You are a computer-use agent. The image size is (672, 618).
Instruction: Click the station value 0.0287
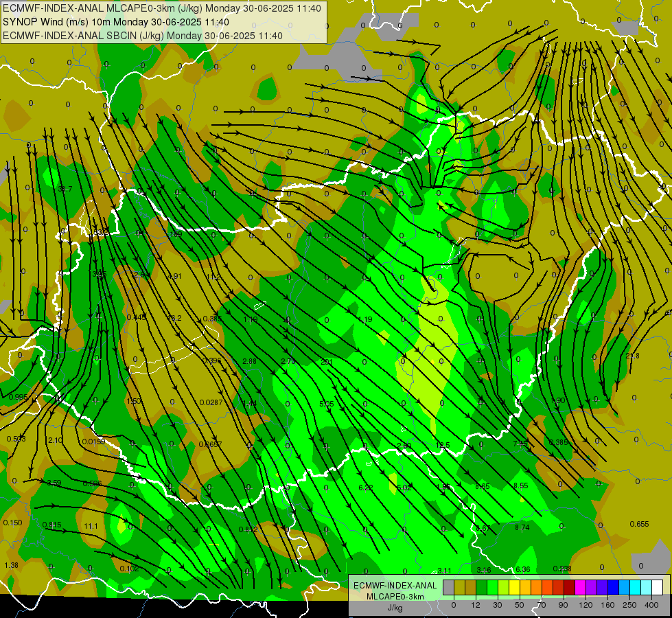(x=211, y=402)
